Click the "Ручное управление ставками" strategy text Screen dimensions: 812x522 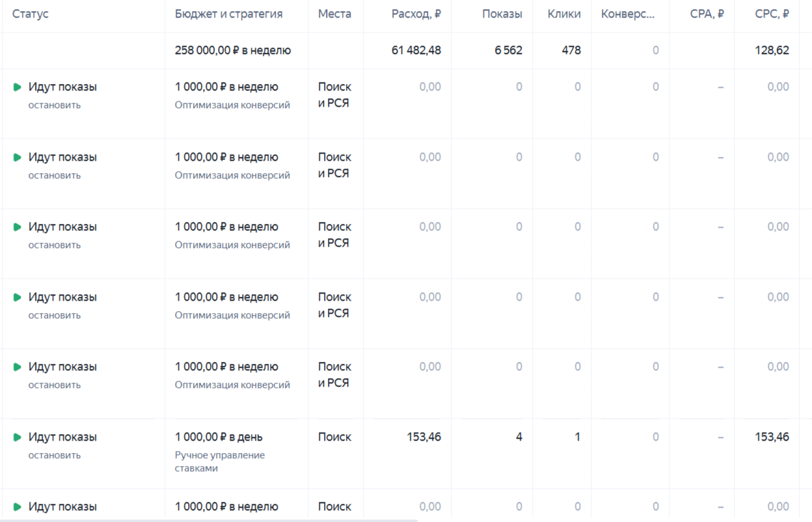[220, 461]
